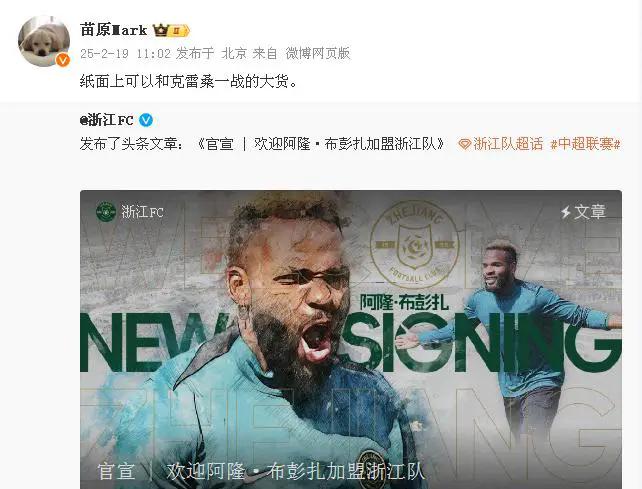This screenshot has width=642, height=489.
Task: Click the gold level II badge
Action: pos(179,31)
